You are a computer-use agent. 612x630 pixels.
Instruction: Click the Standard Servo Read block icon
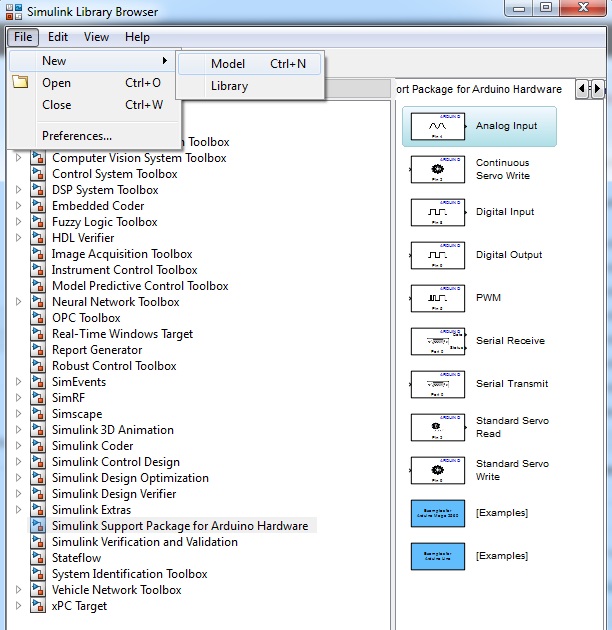point(438,427)
